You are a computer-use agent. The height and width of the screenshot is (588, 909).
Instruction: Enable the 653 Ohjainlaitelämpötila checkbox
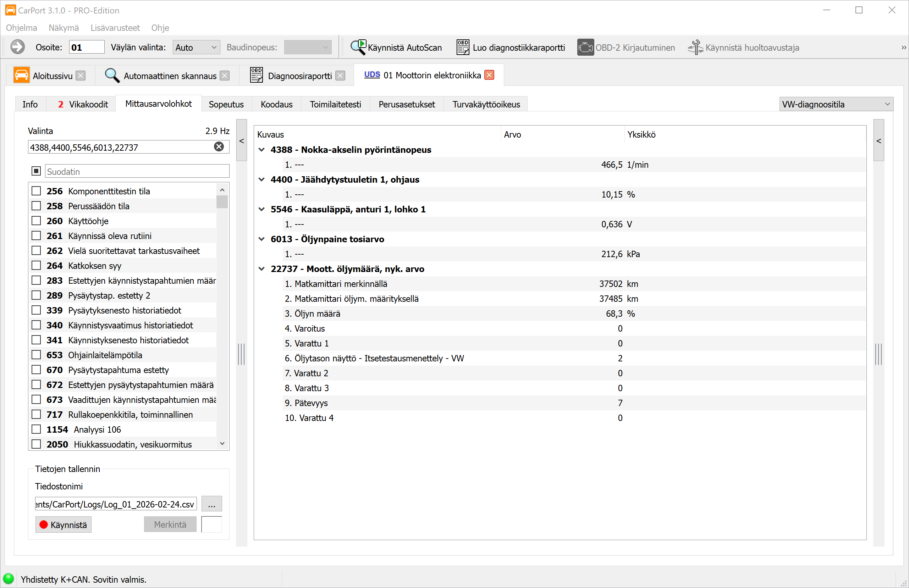(36, 355)
